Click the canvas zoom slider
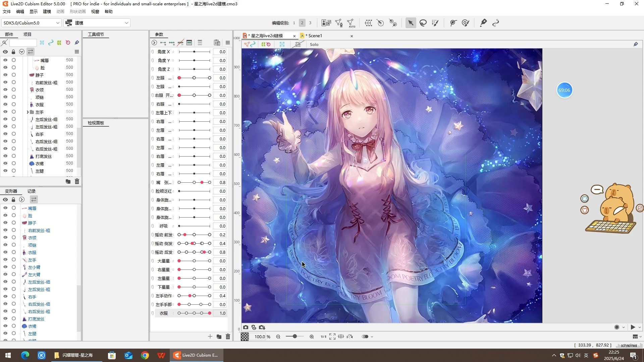 (x=294, y=337)
